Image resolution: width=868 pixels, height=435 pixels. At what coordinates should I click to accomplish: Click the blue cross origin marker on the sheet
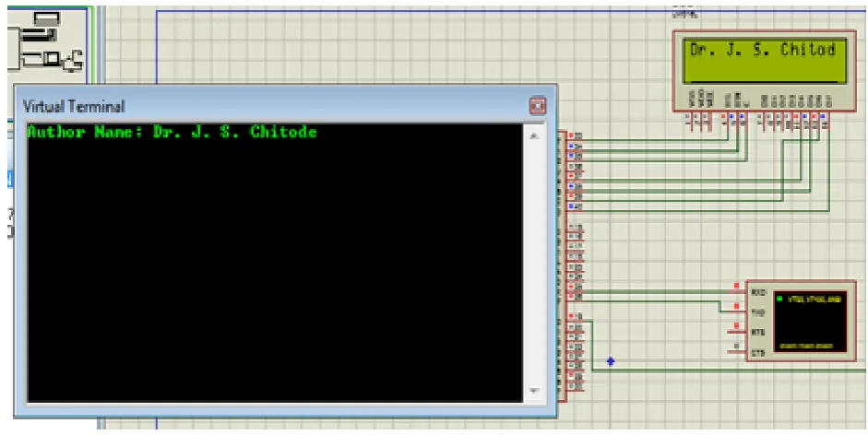coord(611,361)
